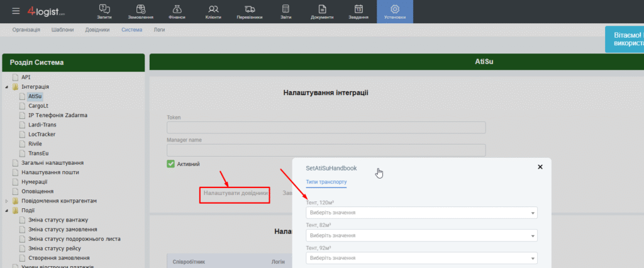644x268 pixels.
Task: Open the Тент, 120м³ value dropdown
Action: pyautogui.click(x=422, y=213)
